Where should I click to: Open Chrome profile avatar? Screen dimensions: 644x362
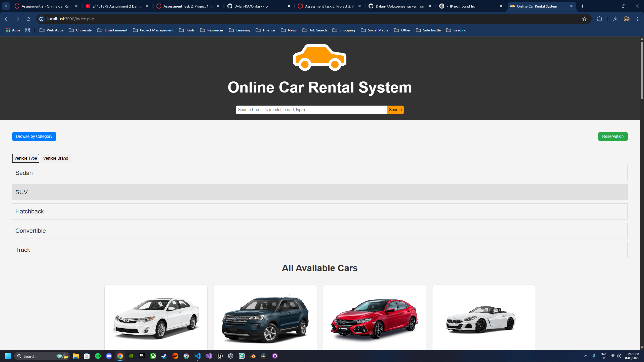point(627,19)
